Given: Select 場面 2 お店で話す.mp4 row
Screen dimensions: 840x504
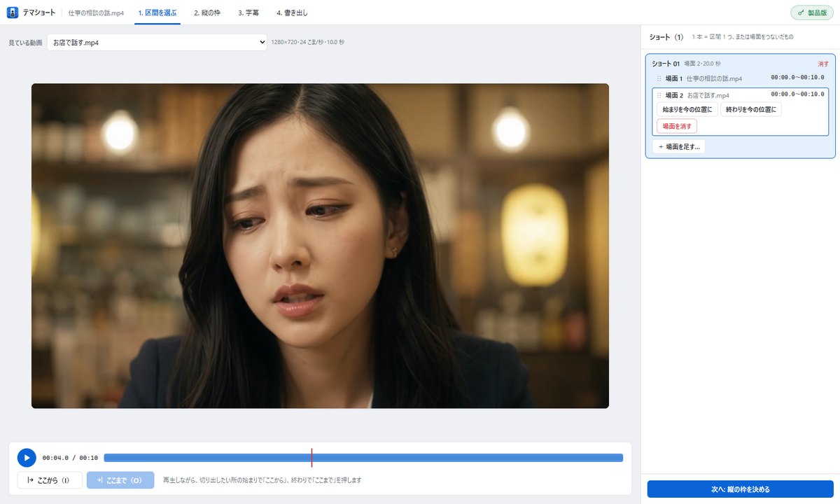Looking at the screenshot, I should pyautogui.click(x=741, y=95).
